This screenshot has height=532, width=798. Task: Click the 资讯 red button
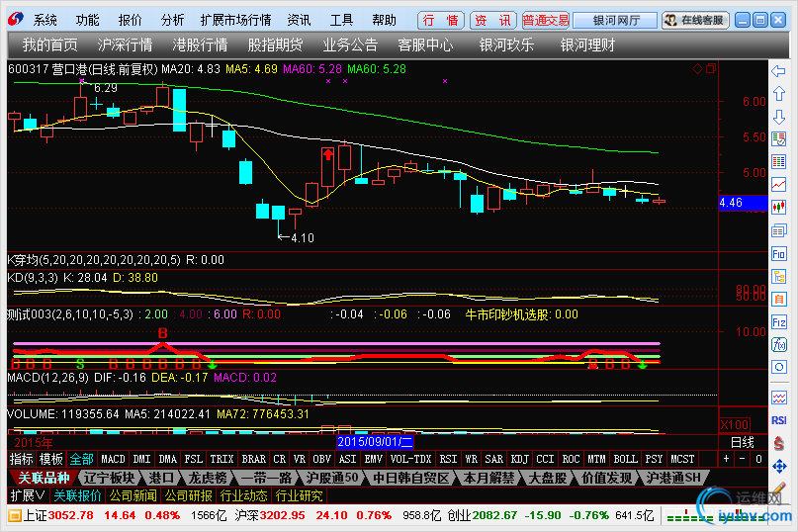pos(493,21)
